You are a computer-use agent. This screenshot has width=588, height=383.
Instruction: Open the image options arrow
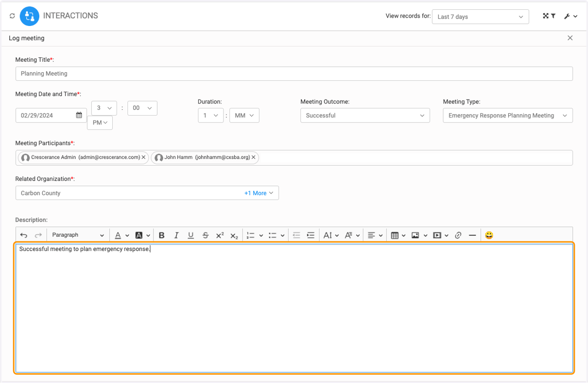click(425, 235)
